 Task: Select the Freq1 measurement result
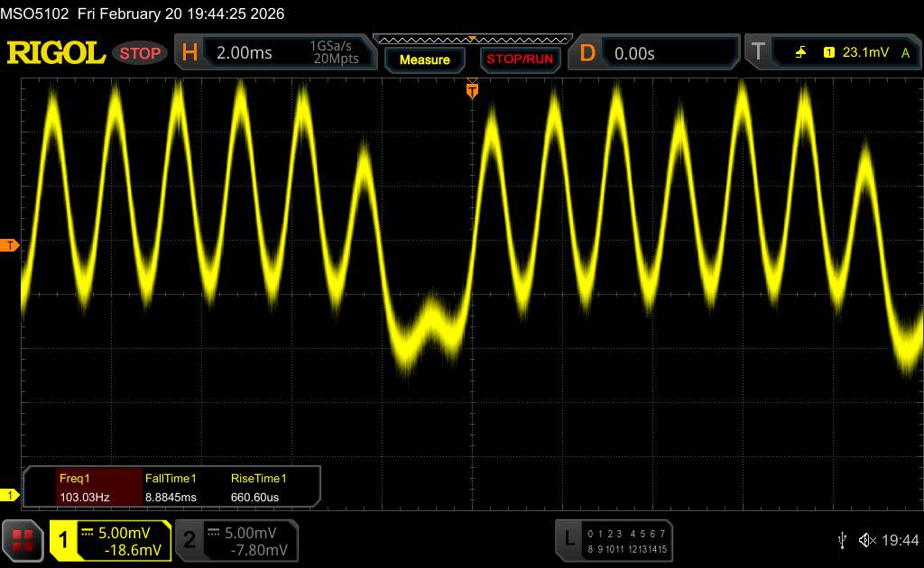[x=83, y=487]
